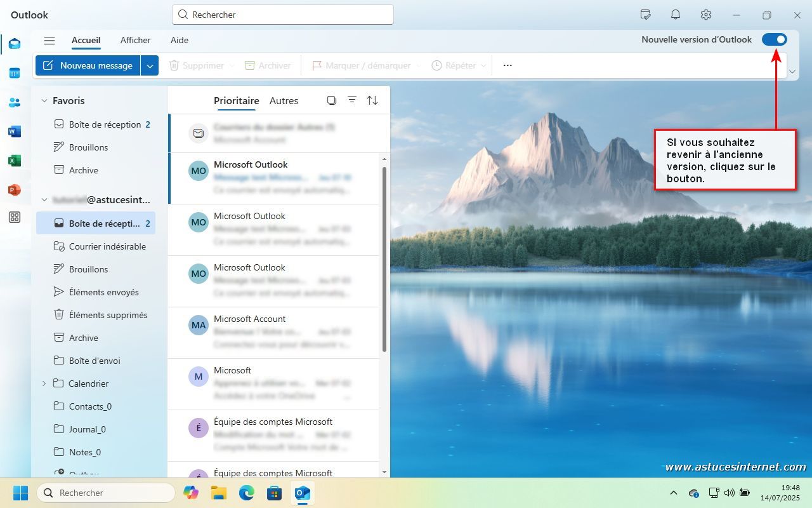Image resolution: width=812 pixels, height=508 pixels.
Task: Open the Éléments envoyés folder
Action: (96, 292)
